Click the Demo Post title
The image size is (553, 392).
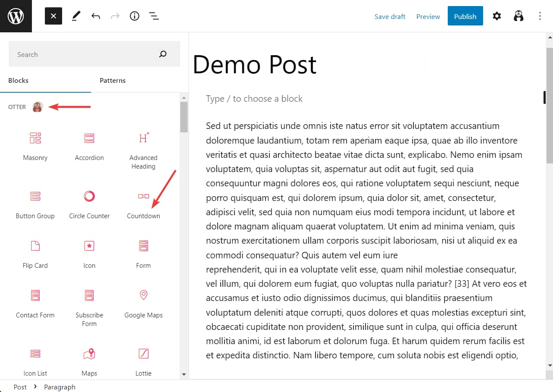(x=255, y=65)
